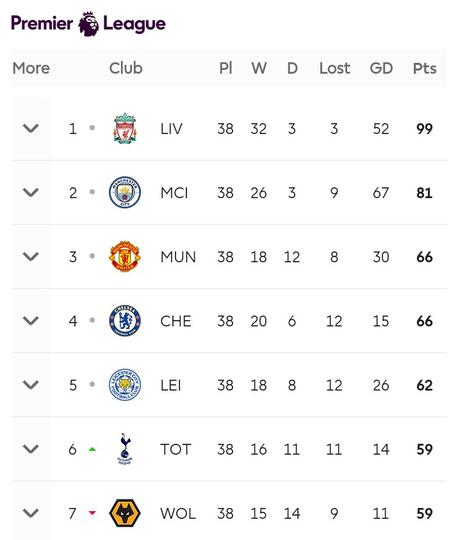Click the Premier League lion logo
This screenshot has height=540, width=458.
click(89, 24)
